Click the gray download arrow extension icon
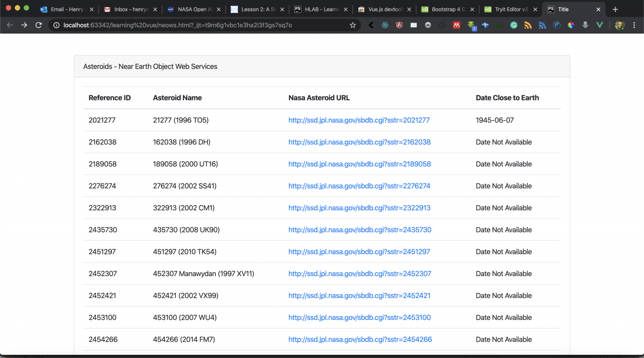The image size is (644, 358). (585, 25)
